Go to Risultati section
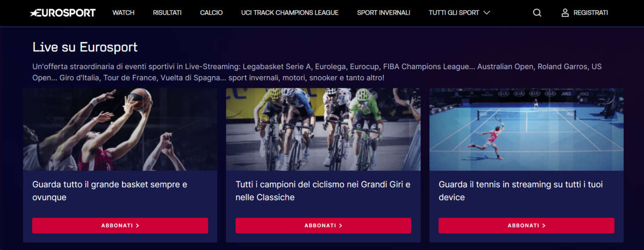Image resolution: width=644 pixels, height=250 pixels. (167, 13)
